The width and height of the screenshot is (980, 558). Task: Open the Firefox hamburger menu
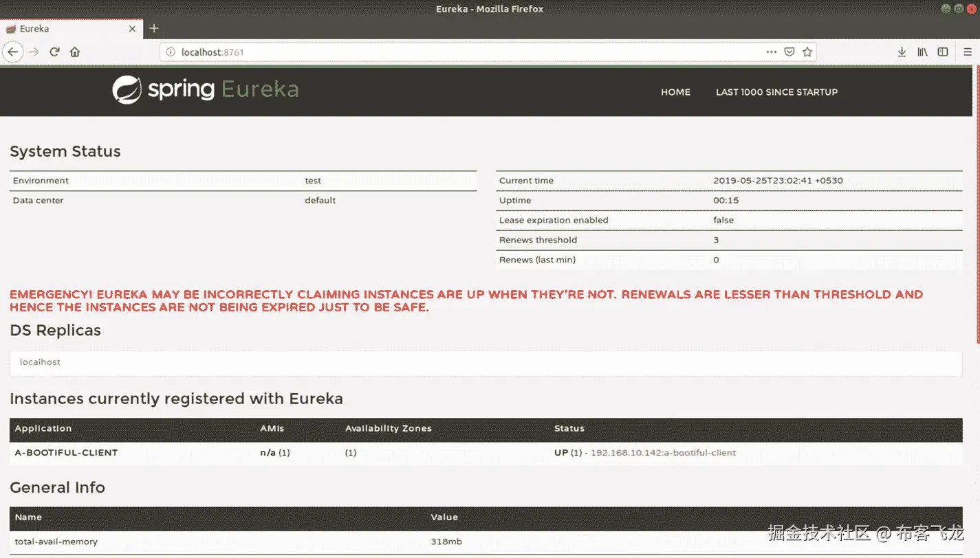tap(968, 52)
